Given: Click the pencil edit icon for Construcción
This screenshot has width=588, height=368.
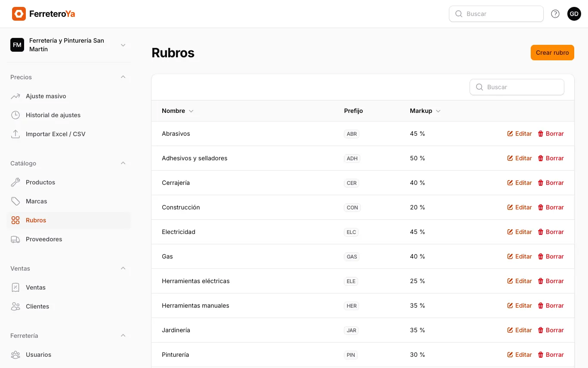Looking at the screenshot, I should (510, 207).
